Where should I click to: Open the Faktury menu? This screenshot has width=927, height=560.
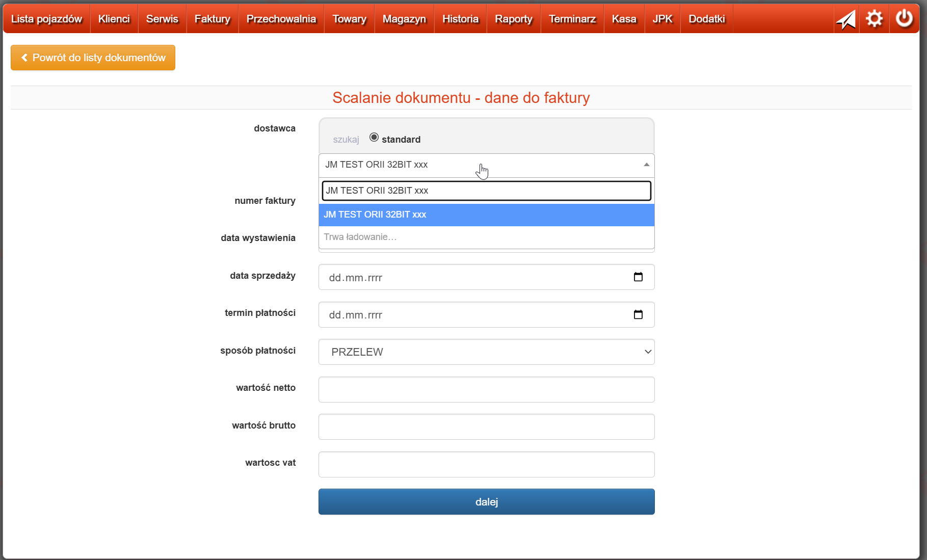(x=212, y=19)
